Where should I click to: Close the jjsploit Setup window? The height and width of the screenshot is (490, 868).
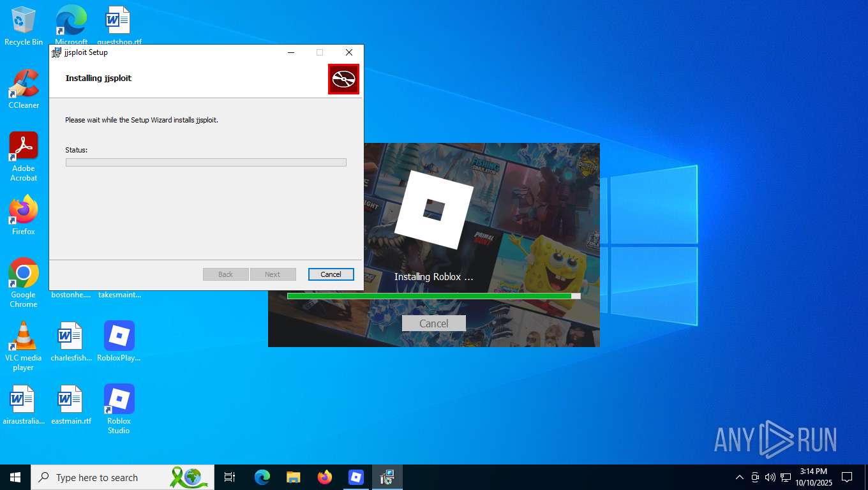348,52
